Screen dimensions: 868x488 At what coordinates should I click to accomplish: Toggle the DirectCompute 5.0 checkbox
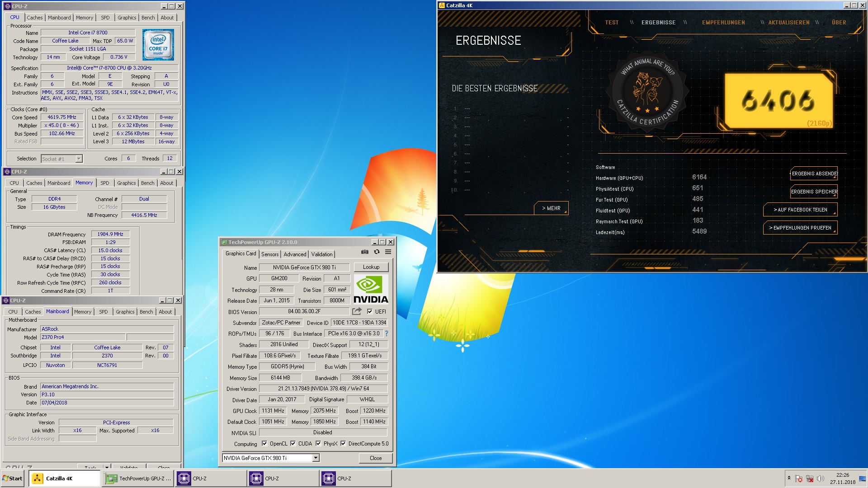343,444
